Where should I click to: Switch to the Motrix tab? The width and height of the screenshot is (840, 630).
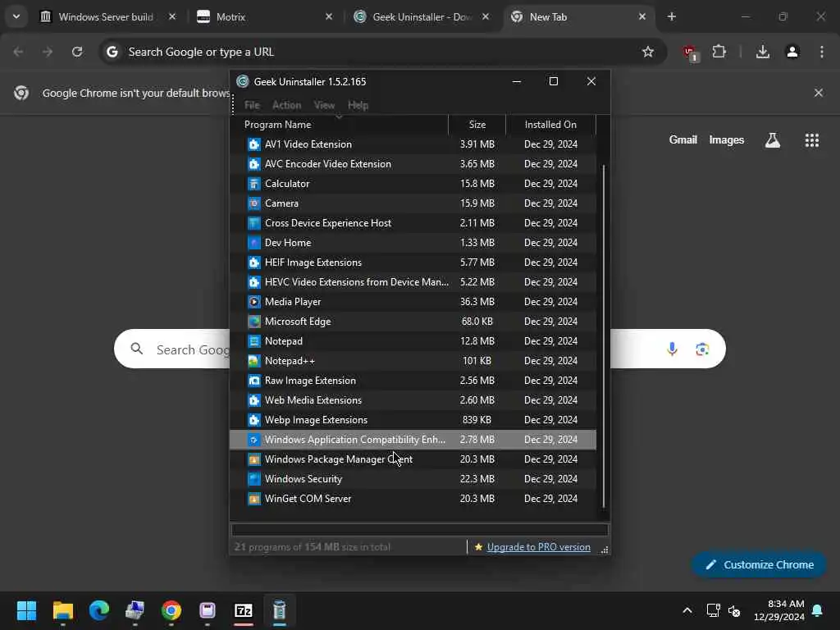[x=263, y=16]
